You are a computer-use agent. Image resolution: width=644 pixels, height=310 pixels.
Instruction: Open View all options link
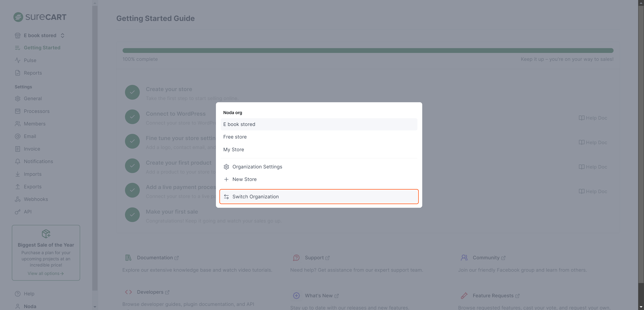point(46,273)
